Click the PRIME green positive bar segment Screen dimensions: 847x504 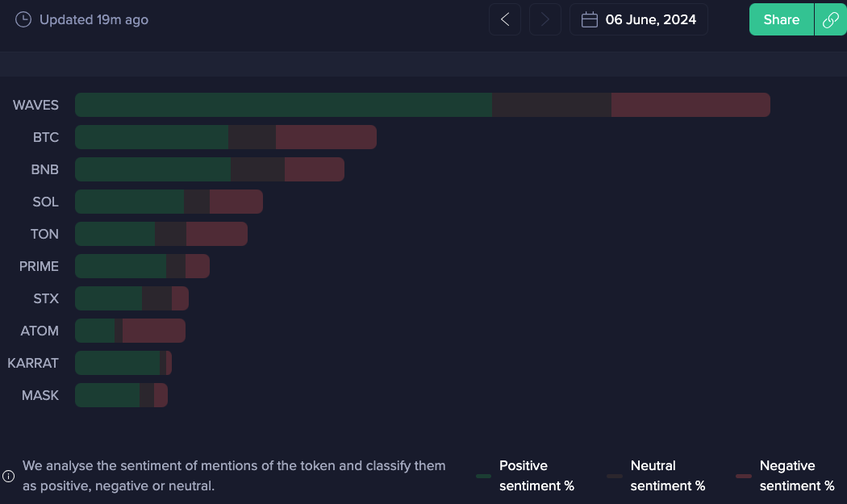click(120, 266)
